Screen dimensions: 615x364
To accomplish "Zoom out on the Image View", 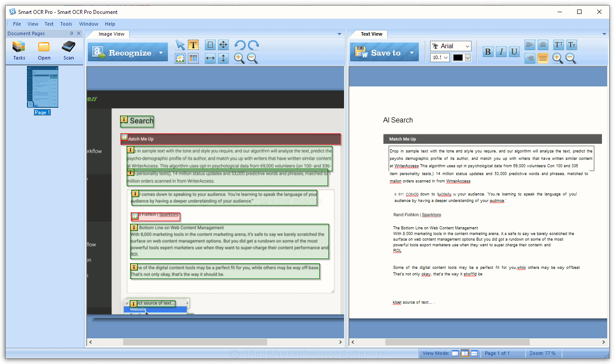I will click(x=253, y=58).
